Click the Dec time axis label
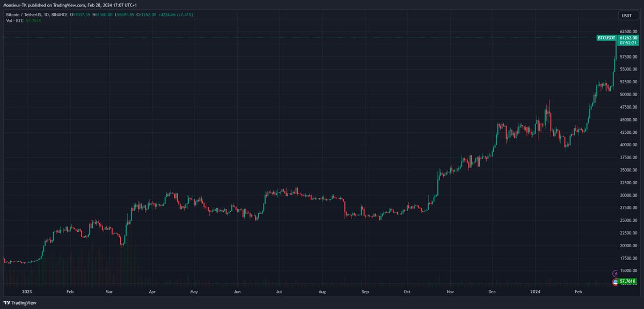644x309 pixels. (x=492, y=291)
